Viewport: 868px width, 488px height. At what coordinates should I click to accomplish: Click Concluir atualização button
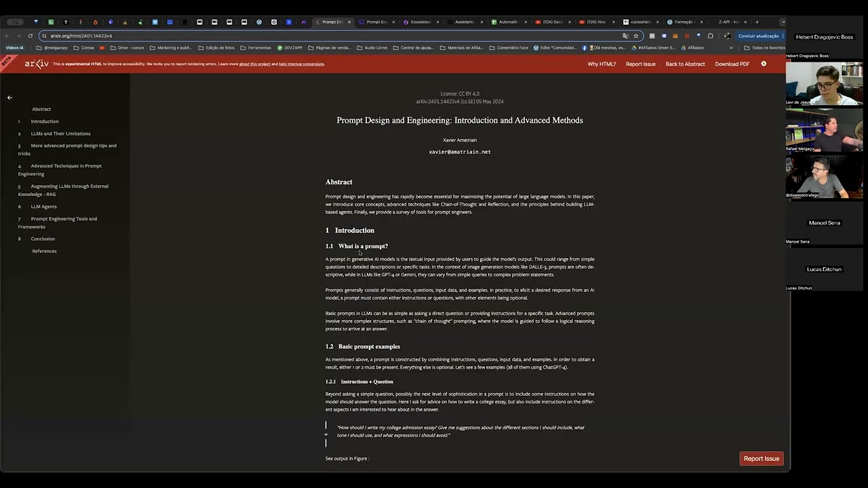[x=759, y=36]
